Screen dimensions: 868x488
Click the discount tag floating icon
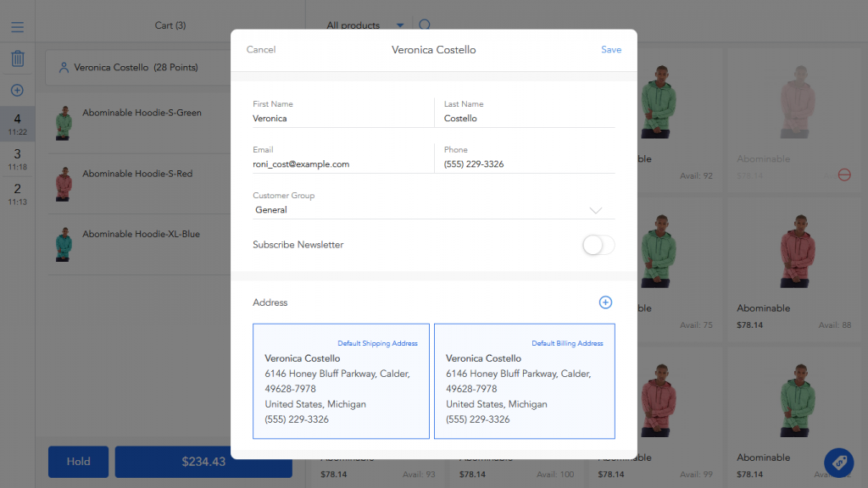[838, 462]
